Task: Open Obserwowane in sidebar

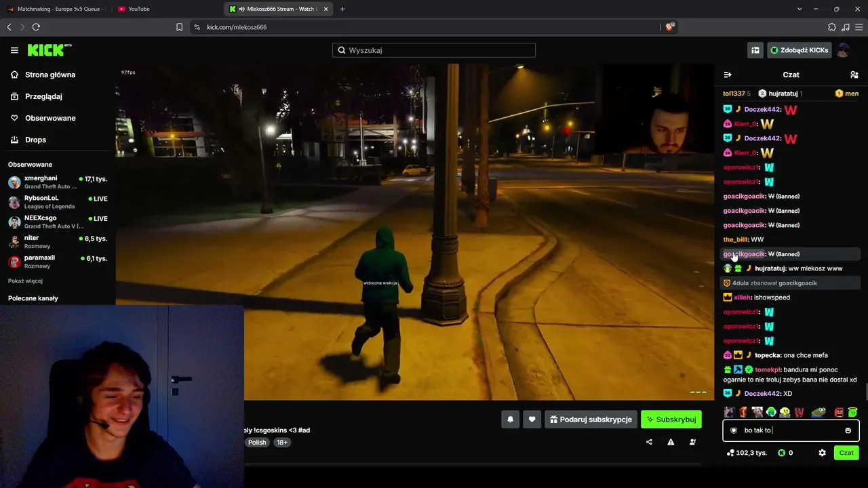Action: [43, 118]
